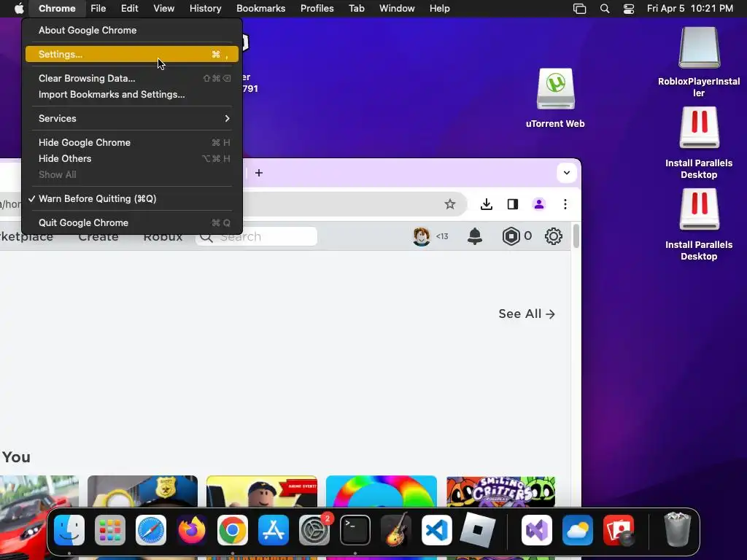Toggle the Chrome side panel
Image resolution: width=747 pixels, height=560 pixels.
513,204
